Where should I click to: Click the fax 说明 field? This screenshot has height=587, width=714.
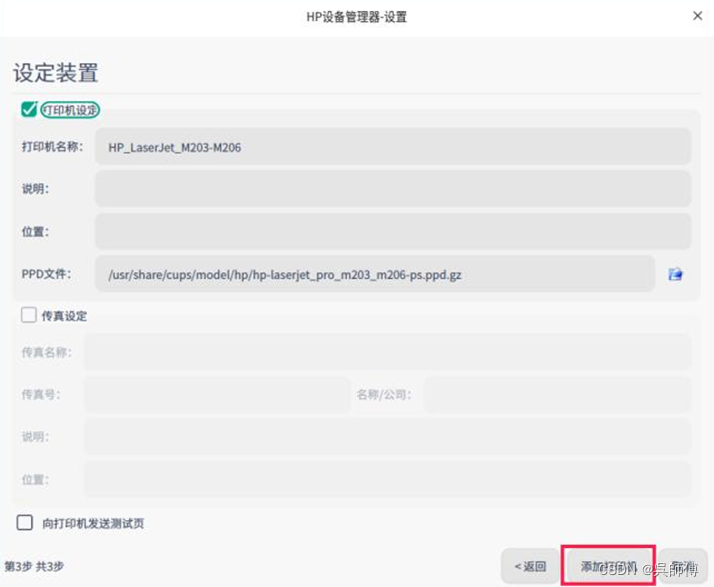pyautogui.click(x=388, y=436)
